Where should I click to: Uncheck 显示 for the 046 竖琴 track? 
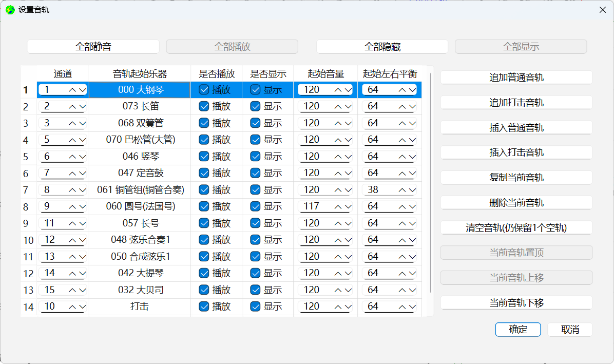click(x=255, y=156)
